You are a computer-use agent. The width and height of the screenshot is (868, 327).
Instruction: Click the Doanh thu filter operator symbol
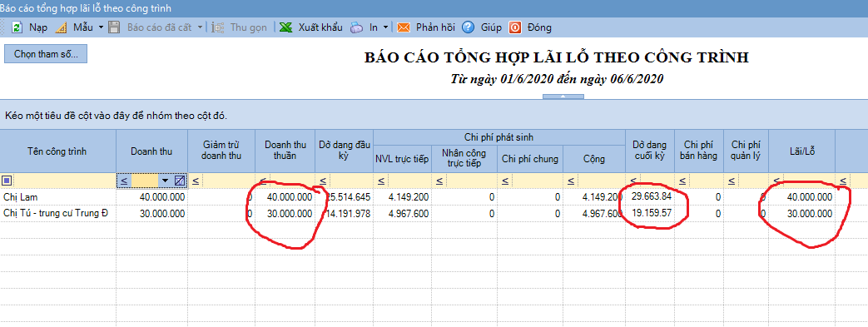pos(123,181)
